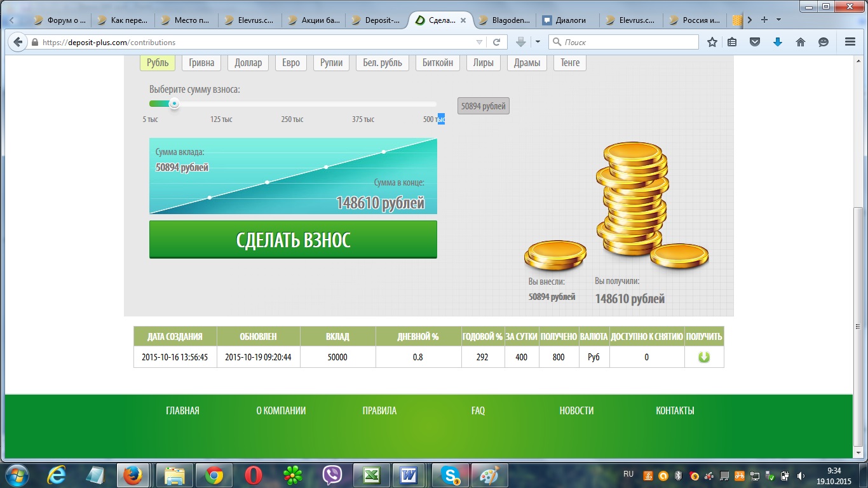Launch Opera from the taskbar

pos(254,475)
